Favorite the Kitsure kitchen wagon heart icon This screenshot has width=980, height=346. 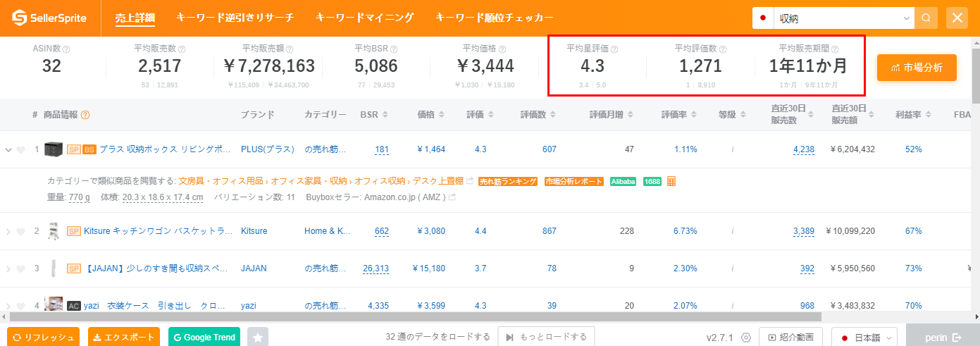click(x=20, y=231)
